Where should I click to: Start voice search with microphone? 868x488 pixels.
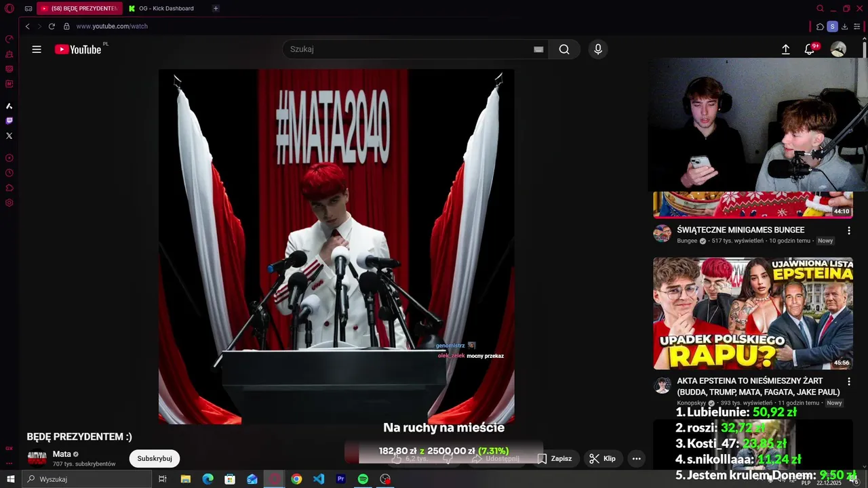[598, 49]
